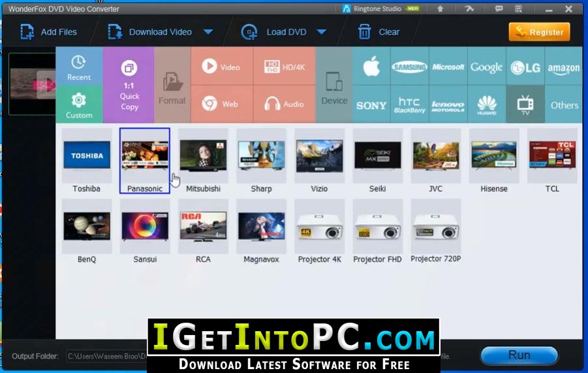Select Sony device brand
Viewport: 588px width, 373px height.
(371, 105)
